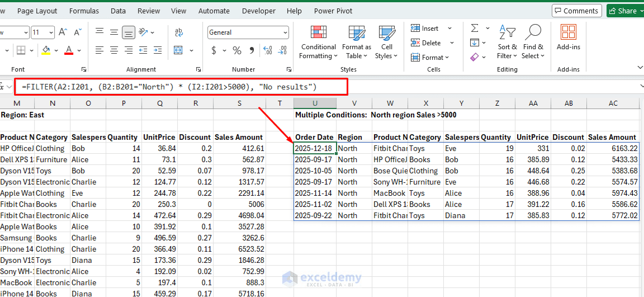Open Alignment settings dialog launcher

(198, 69)
